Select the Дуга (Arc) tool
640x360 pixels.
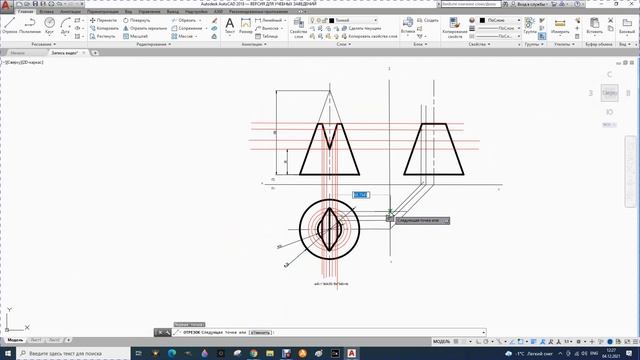[65, 25]
